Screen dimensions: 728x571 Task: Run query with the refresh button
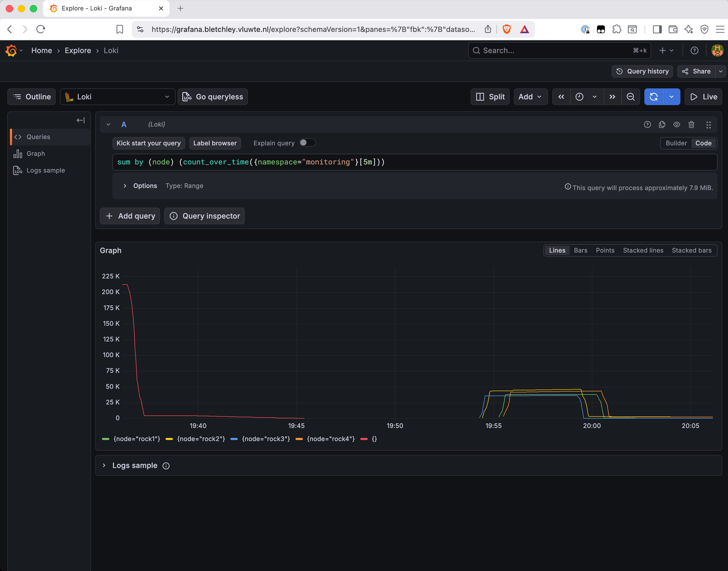[x=654, y=97]
